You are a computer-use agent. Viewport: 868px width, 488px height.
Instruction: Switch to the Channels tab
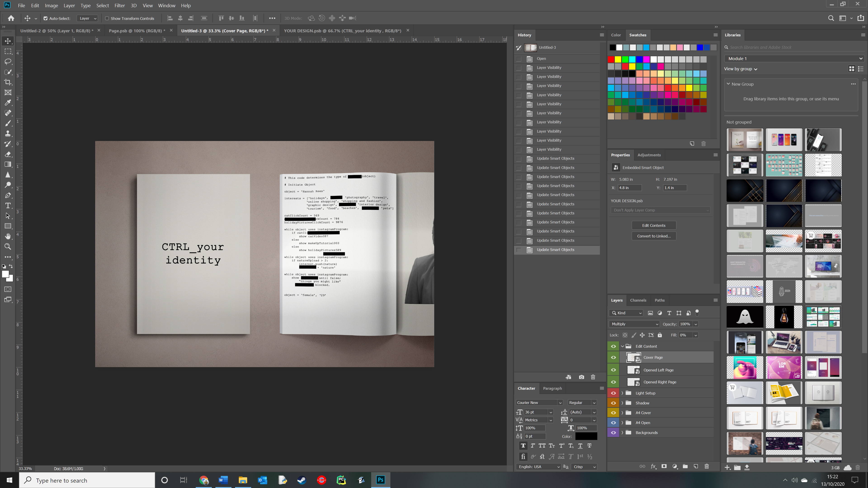point(638,300)
